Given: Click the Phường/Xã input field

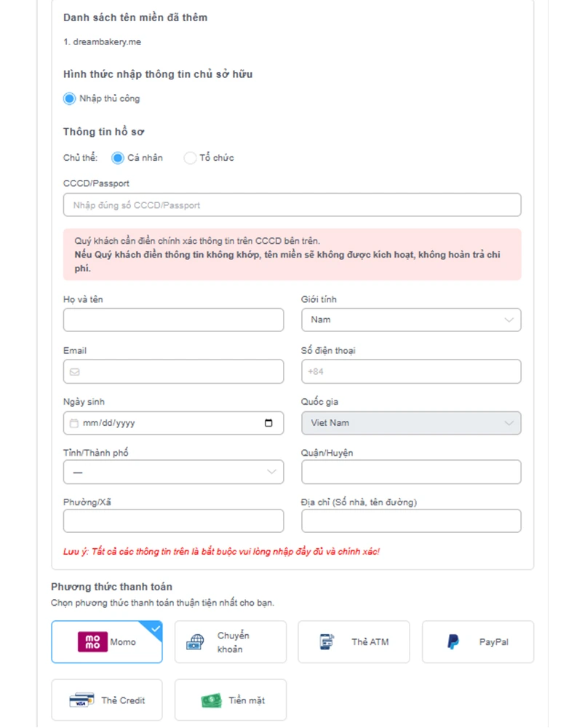Looking at the screenshot, I should [x=173, y=521].
